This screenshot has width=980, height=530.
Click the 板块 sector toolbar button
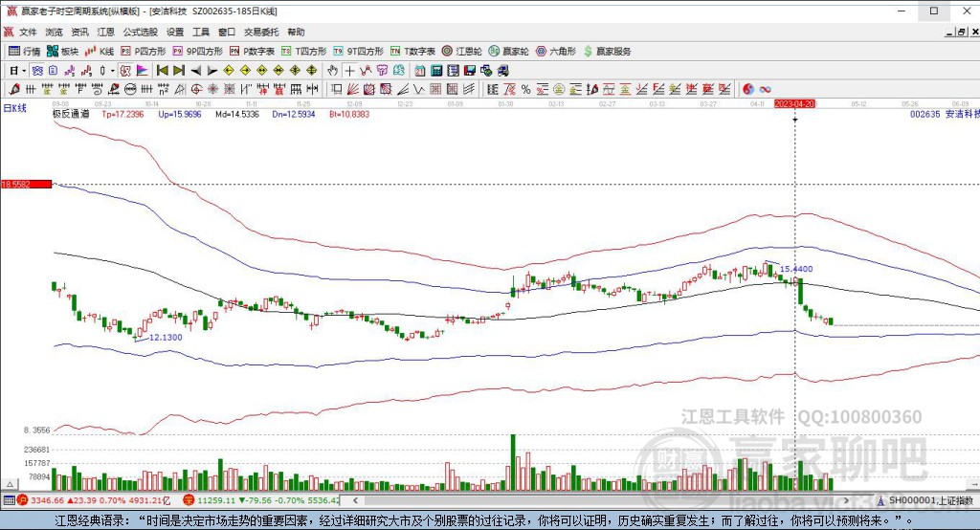[64, 51]
